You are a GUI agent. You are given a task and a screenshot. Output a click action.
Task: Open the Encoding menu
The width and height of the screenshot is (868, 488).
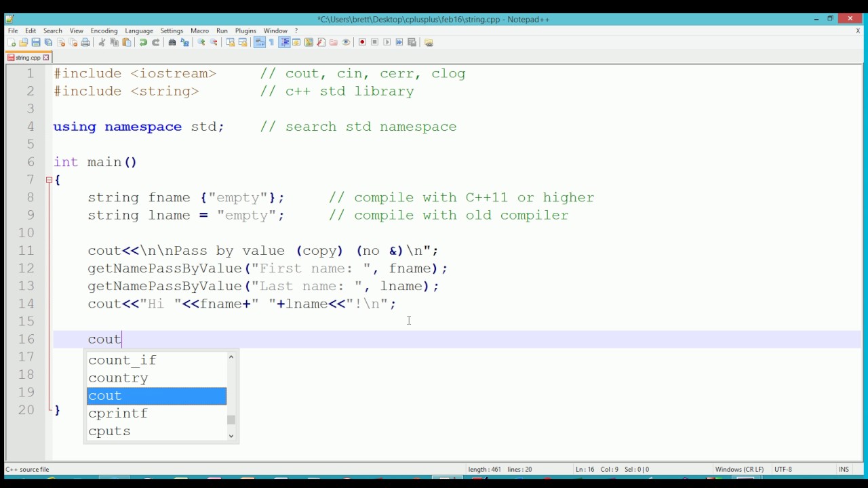tap(104, 30)
